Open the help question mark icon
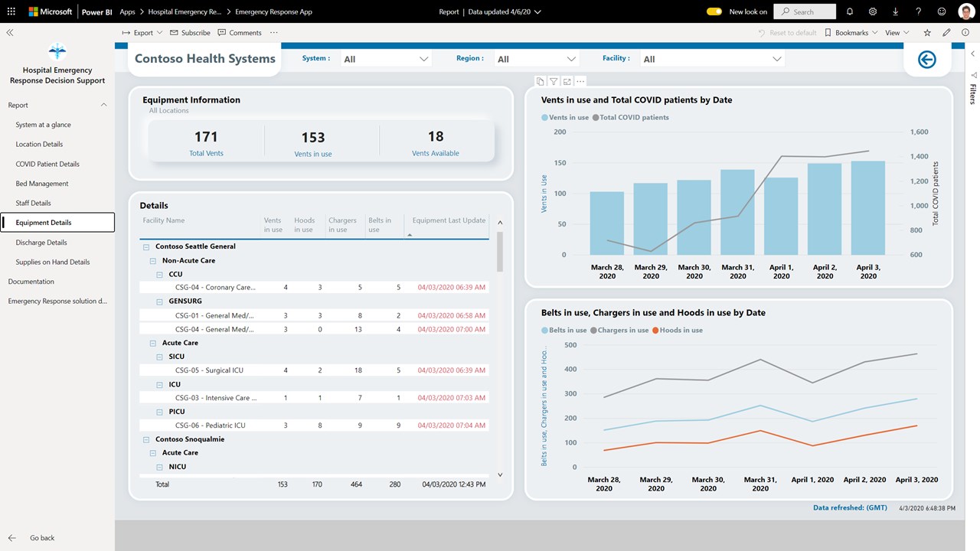Viewport: 980px width, 551px height. [x=918, y=11]
